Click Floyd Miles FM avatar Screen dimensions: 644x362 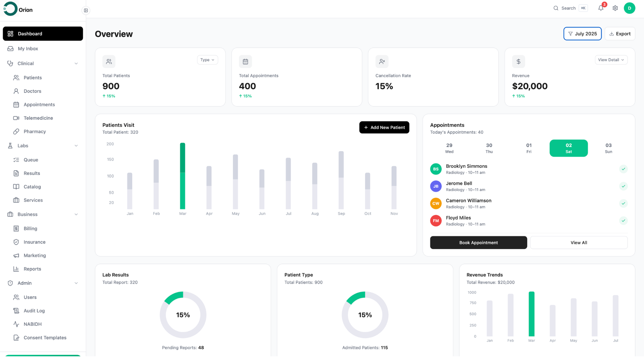(436, 221)
